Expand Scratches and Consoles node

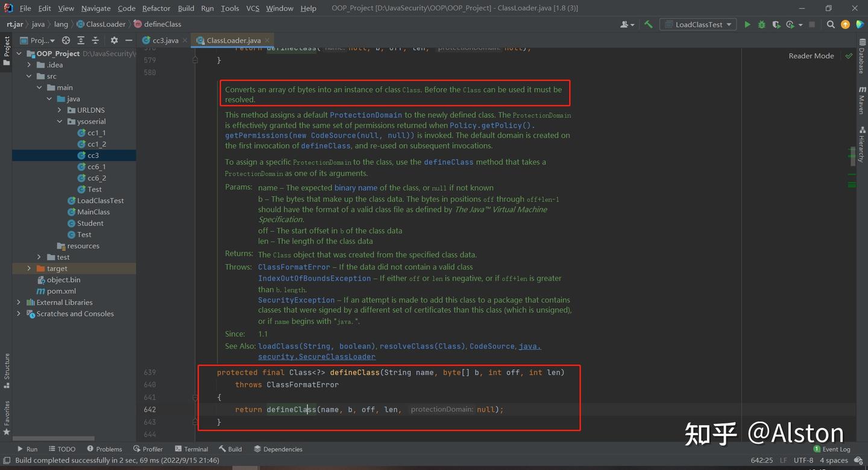pyautogui.click(x=19, y=314)
